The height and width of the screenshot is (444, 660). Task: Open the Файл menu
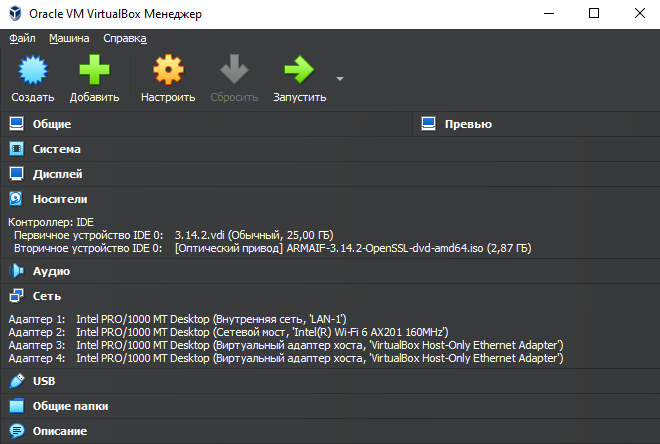coord(22,38)
